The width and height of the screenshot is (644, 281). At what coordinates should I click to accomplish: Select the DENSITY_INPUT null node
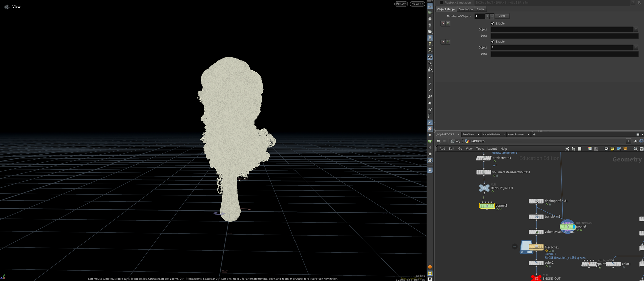click(484, 188)
